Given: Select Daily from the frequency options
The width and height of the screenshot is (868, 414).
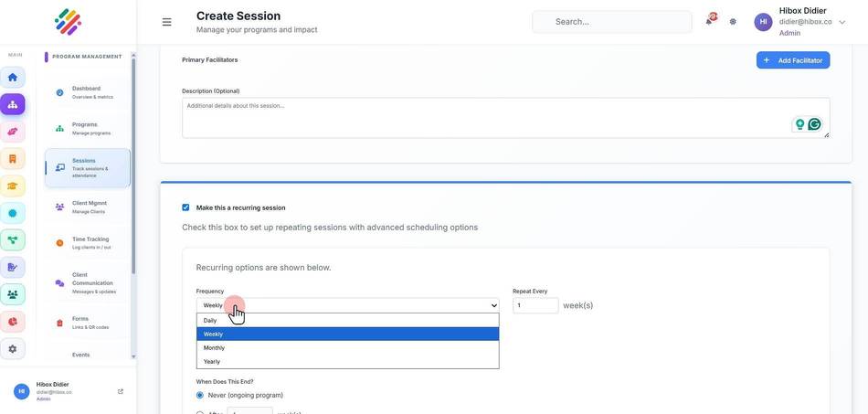Looking at the screenshot, I should coord(347,321).
